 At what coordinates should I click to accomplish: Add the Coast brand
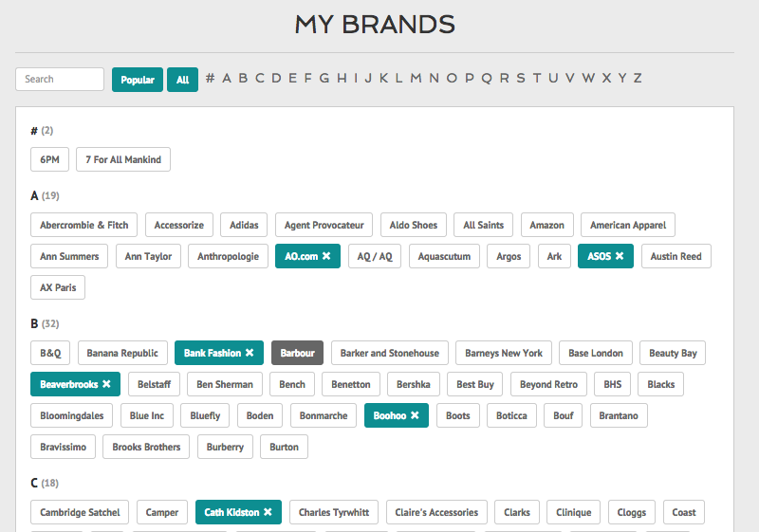click(x=683, y=512)
